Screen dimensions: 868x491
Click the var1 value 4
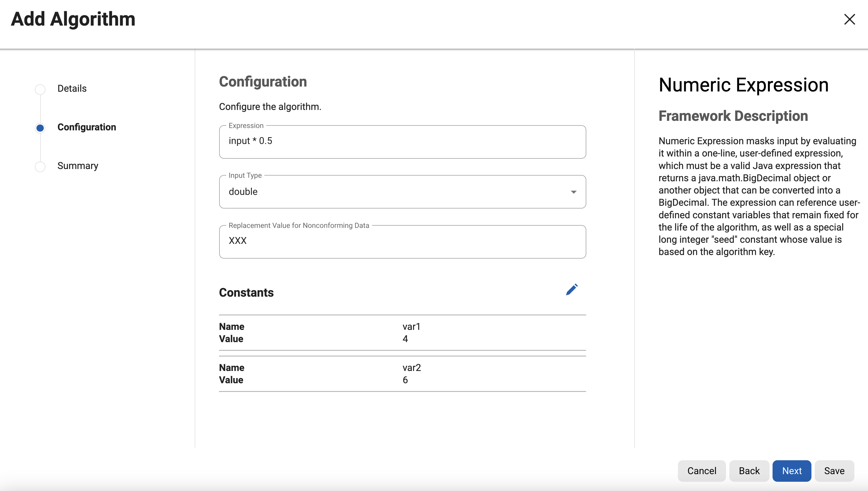point(405,339)
